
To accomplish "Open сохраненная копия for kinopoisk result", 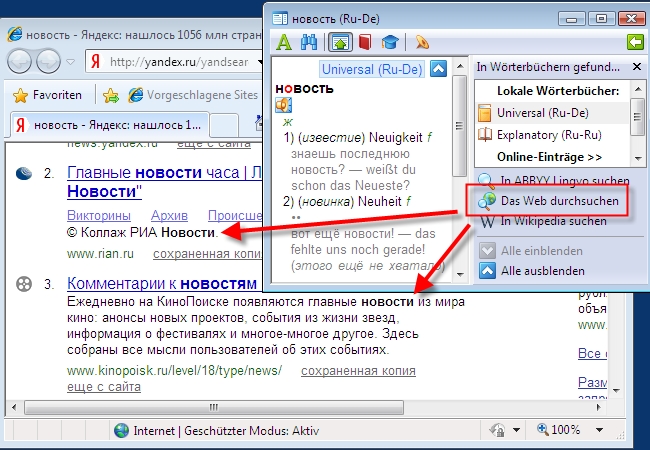I will click(x=358, y=371).
